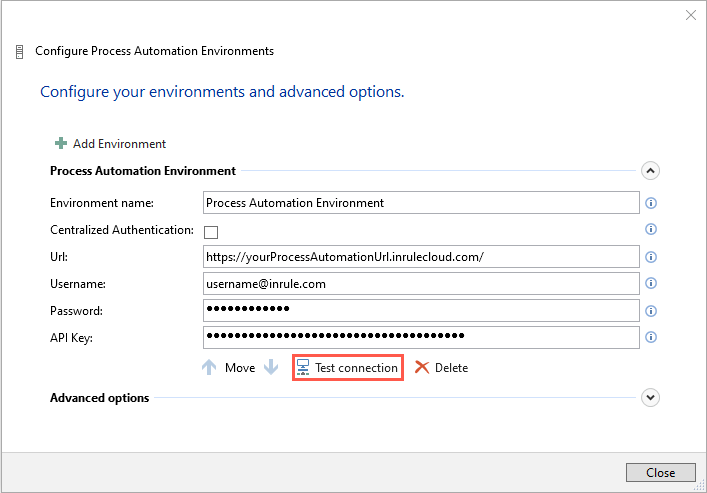
Task: Click info icon beside Centralized Authentication
Action: (651, 230)
